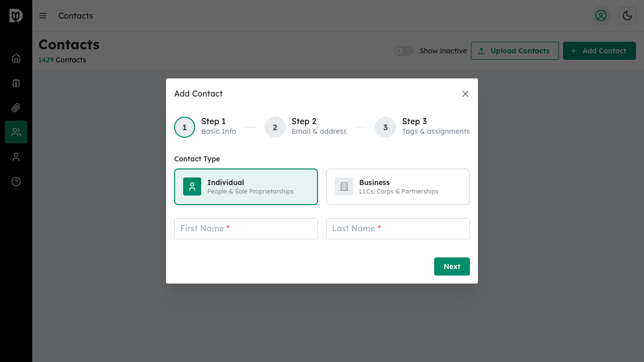Select the Business contact type
644x362 pixels.
(397, 187)
